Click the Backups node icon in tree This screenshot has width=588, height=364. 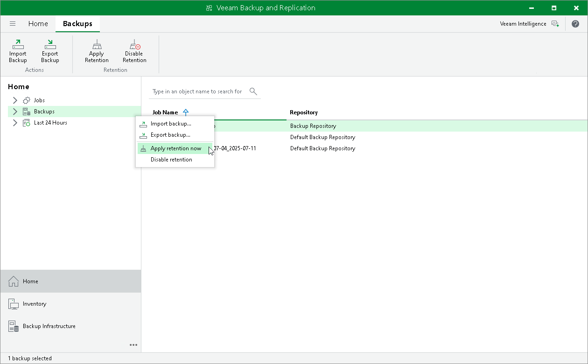click(x=27, y=112)
